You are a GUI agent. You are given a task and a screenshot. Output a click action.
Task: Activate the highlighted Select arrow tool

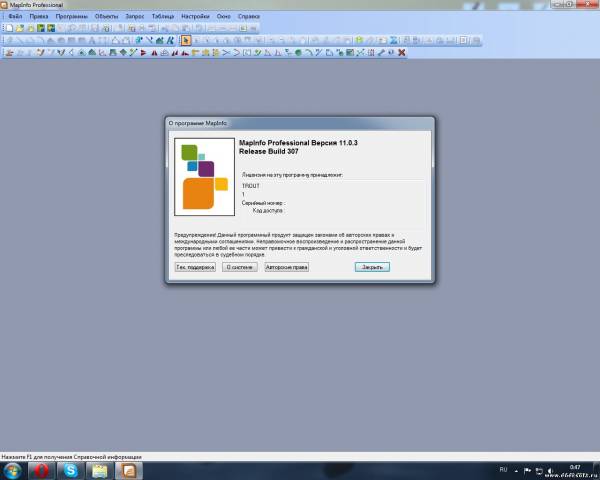(186, 40)
